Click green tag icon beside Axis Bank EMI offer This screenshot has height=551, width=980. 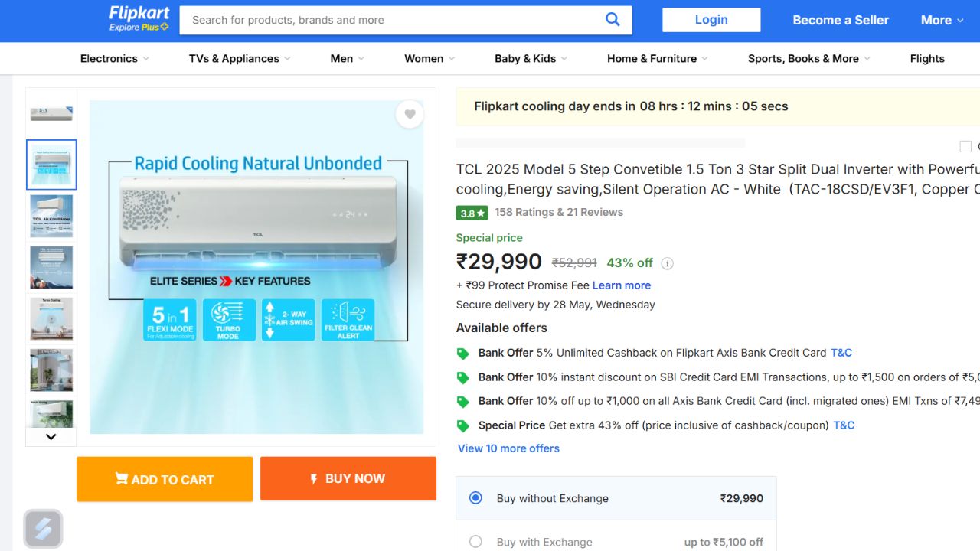pos(462,401)
